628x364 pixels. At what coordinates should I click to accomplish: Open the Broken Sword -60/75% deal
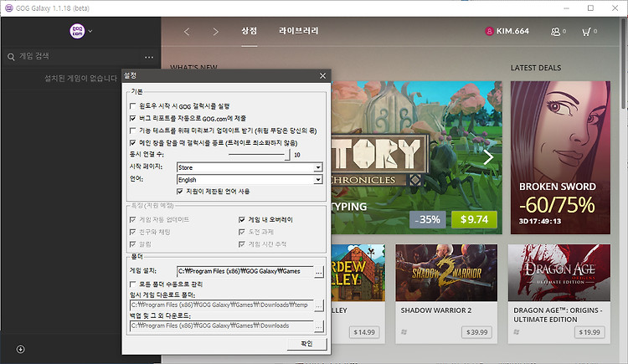[x=560, y=158]
